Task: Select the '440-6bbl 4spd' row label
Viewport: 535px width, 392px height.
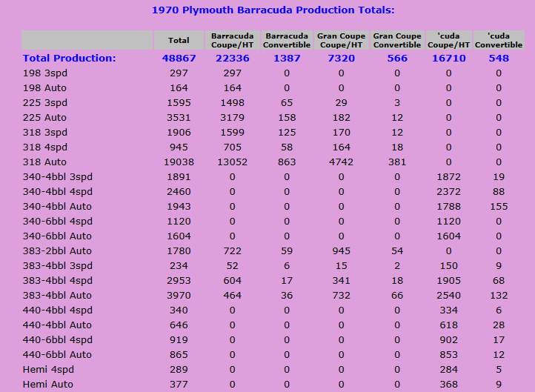Action: coord(57,340)
